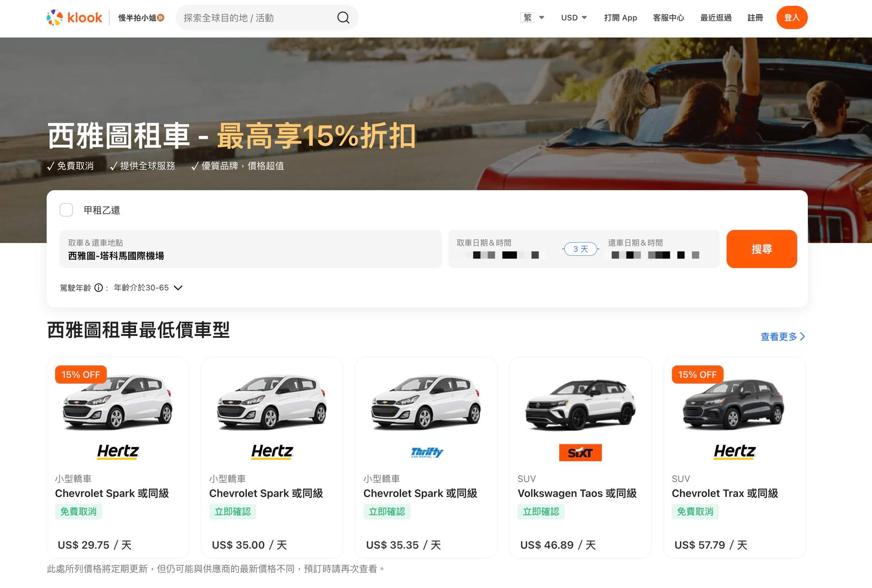Image resolution: width=872 pixels, height=588 pixels.
Task: Select 最近逛過 in the navigation bar
Action: point(715,17)
